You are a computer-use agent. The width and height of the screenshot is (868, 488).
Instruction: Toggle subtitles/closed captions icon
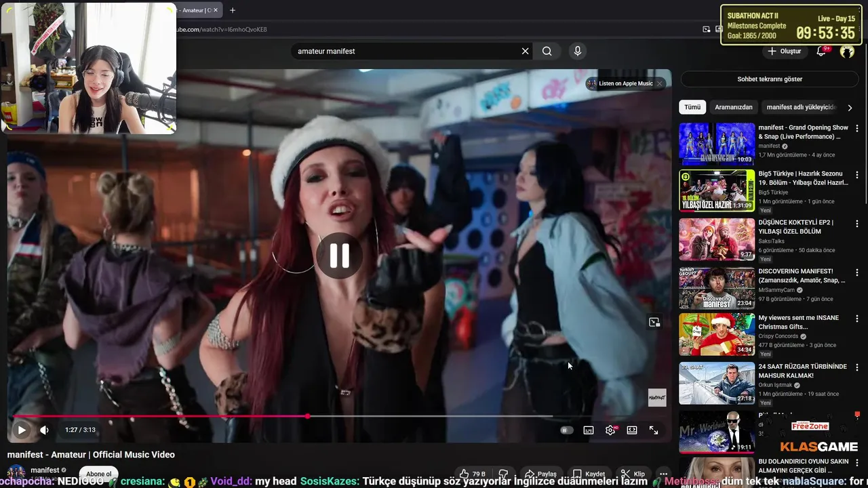[589, 430]
